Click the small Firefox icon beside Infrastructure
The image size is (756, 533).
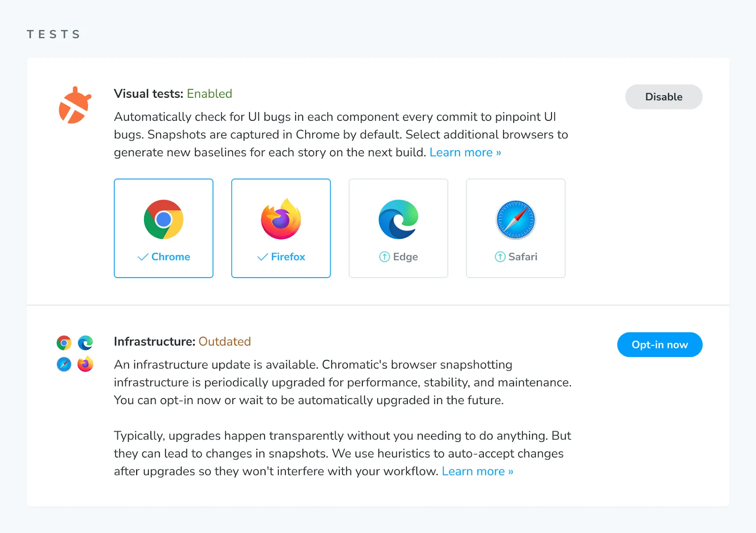86,364
